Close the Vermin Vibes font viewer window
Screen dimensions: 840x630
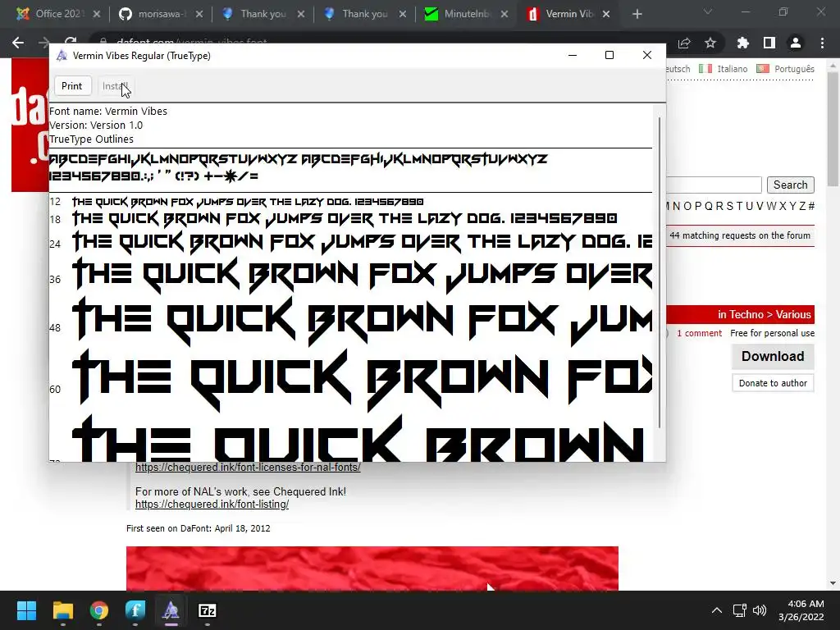646,55
